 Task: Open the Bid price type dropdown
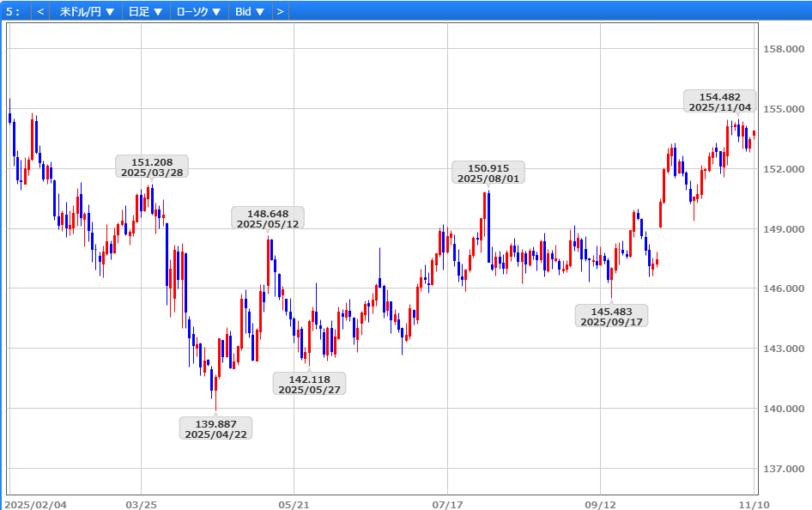pyautogui.click(x=250, y=11)
